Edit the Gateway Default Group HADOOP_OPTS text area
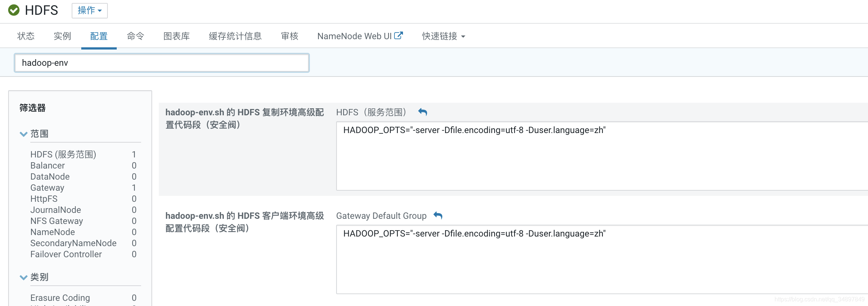The width and height of the screenshot is (868, 306). pyautogui.click(x=602, y=259)
